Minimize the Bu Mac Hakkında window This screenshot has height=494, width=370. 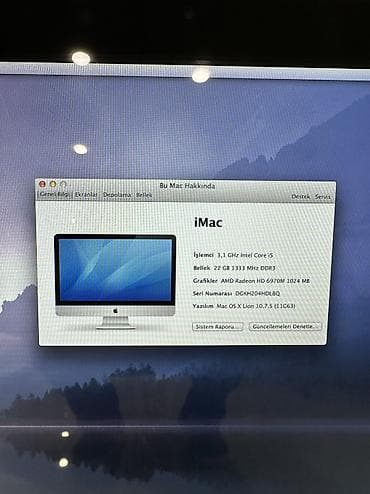coord(53,184)
